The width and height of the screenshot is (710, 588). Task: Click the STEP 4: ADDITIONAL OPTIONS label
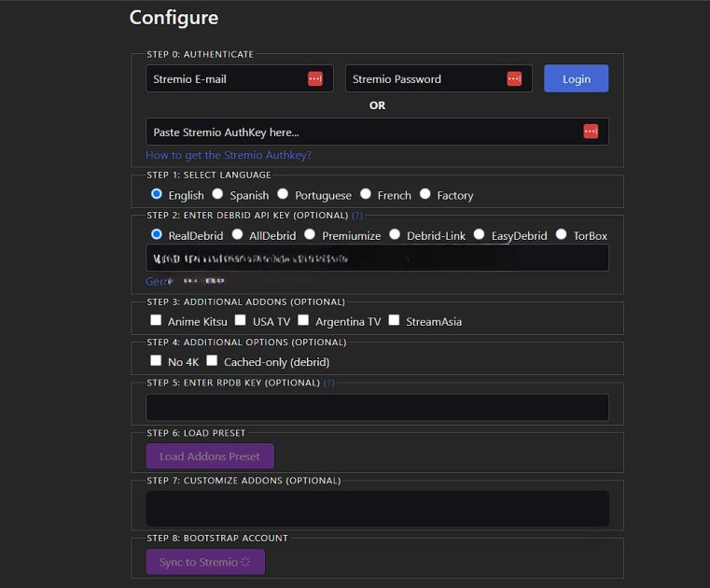(246, 342)
